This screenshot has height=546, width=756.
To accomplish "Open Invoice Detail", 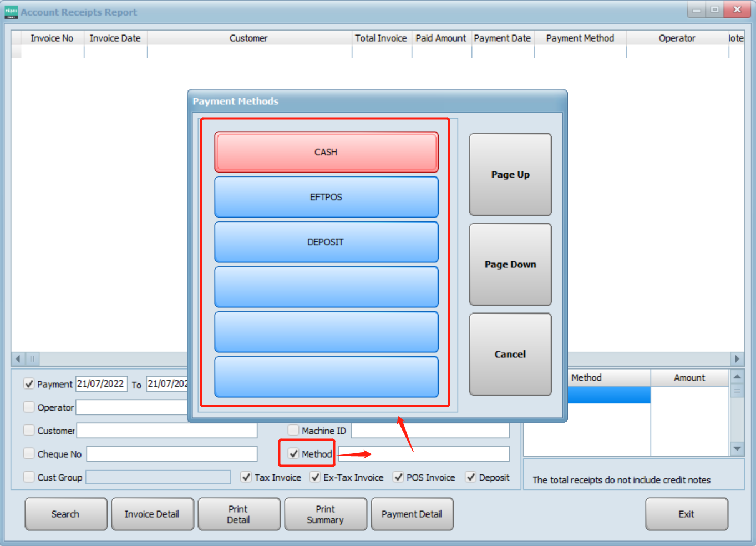I will pyautogui.click(x=152, y=514).
